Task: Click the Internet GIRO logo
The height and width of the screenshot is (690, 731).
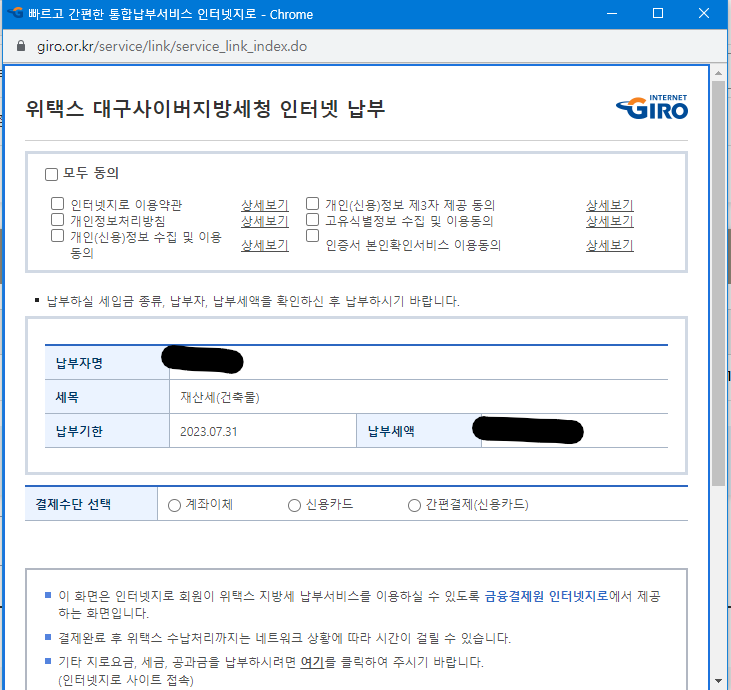Action: click(652, 107)
